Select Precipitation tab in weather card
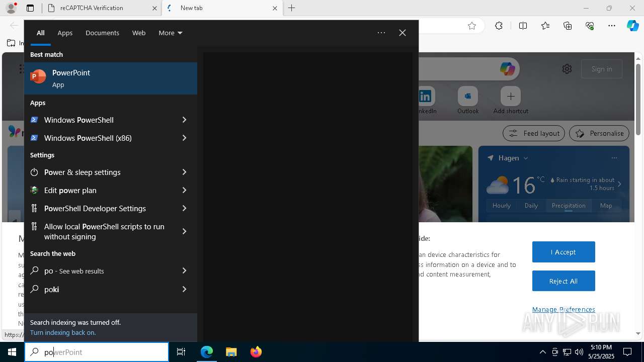This screenshot has width=644, height=362. 569,206
